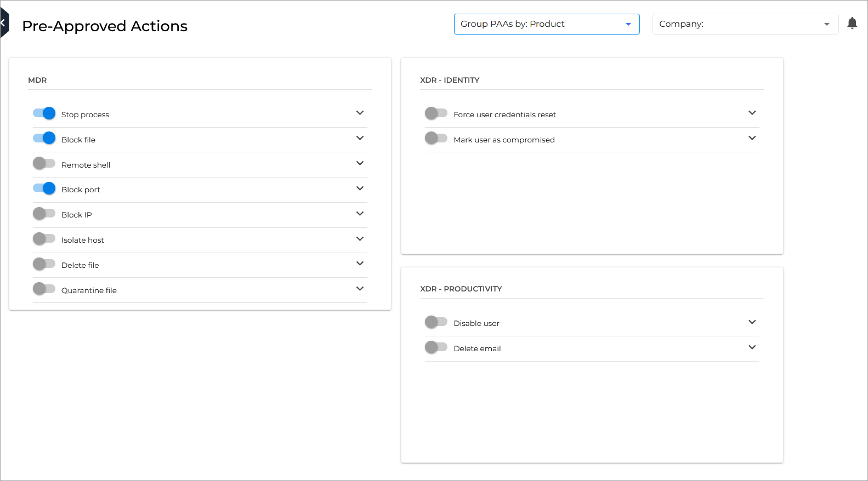868x481 pixels.
Task: Click the XDR - IDENTITY heading
Action: click(450, 80)
